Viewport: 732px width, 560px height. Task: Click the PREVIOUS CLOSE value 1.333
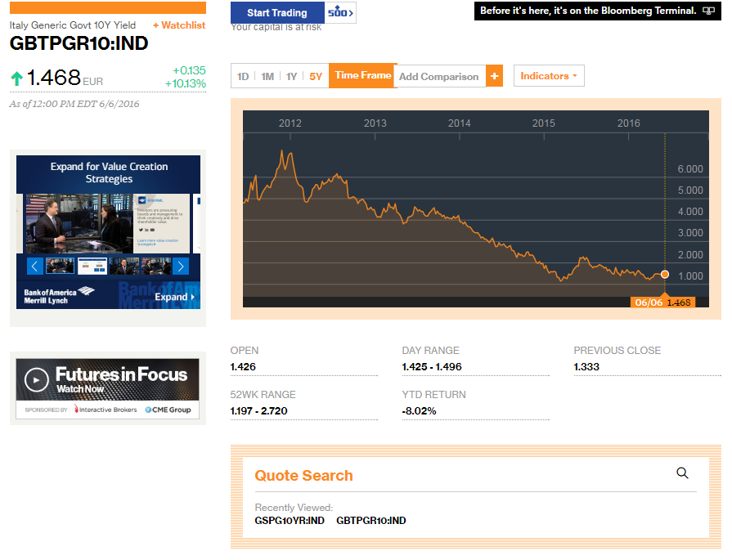pos(586,367)
